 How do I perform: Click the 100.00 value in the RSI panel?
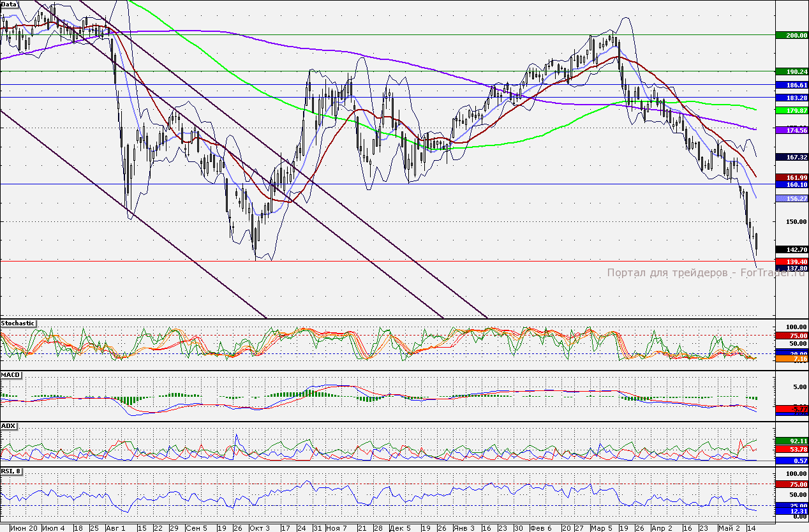pyautogui.click(x=798, y=475)
